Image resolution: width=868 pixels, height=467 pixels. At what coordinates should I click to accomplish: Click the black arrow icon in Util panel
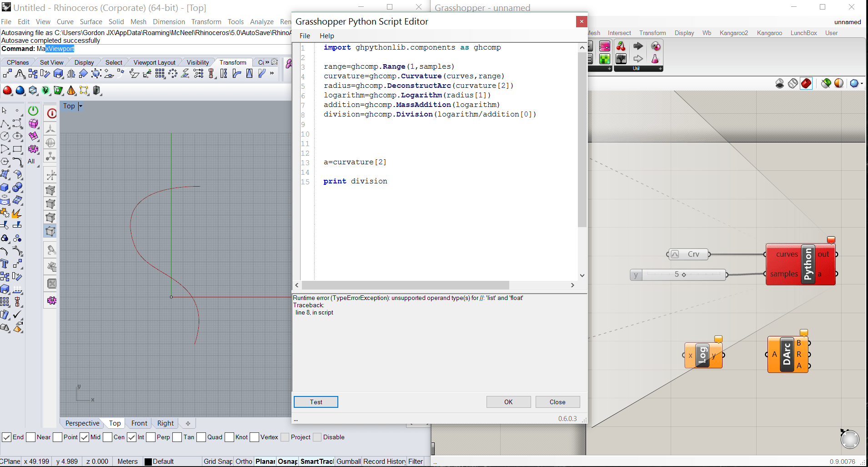[x=638, y=46]
